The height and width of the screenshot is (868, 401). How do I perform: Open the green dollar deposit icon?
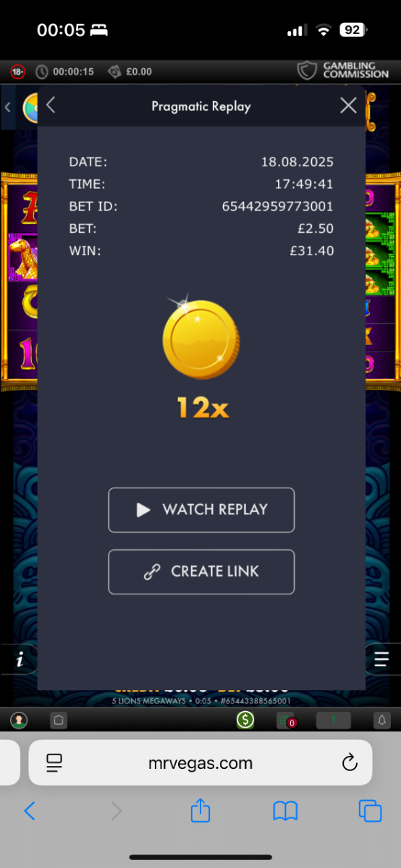[245, 720]
